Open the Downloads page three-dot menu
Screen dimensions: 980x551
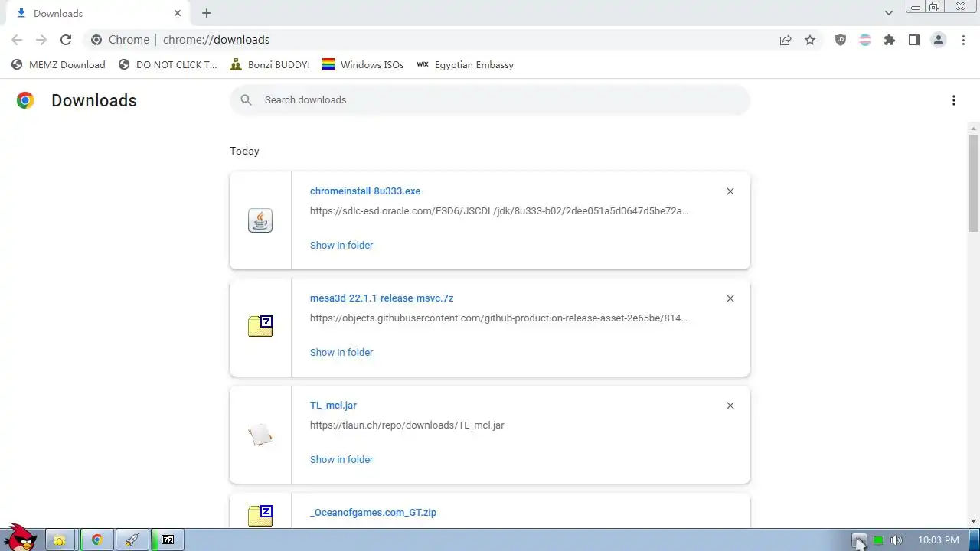click(x=954, y=100)
